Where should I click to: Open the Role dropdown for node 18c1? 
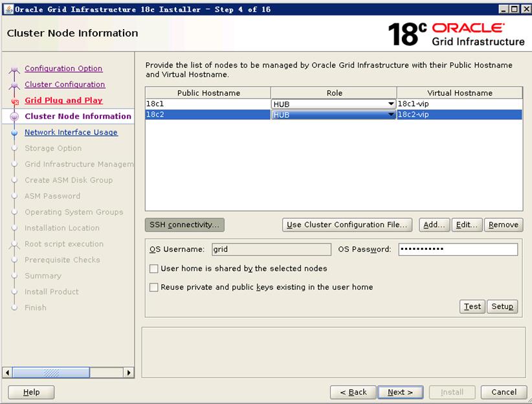click(x=334, y=104)
